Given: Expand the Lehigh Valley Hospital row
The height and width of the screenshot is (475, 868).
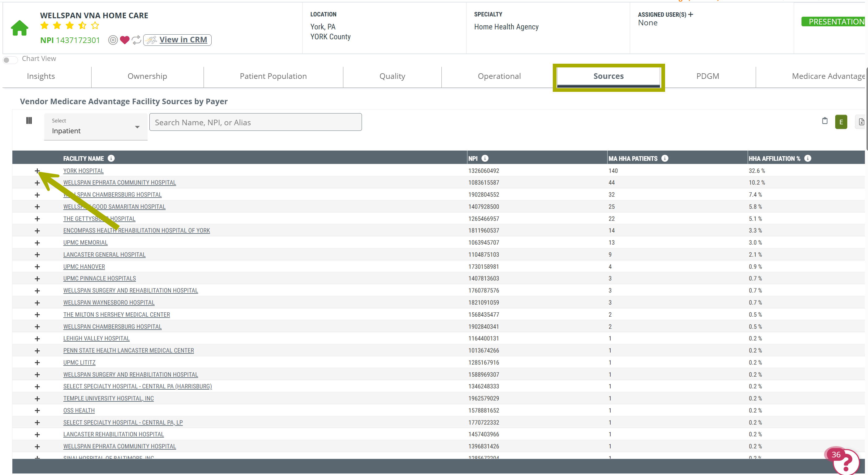Looking at the screenshot, I should 37,339.
